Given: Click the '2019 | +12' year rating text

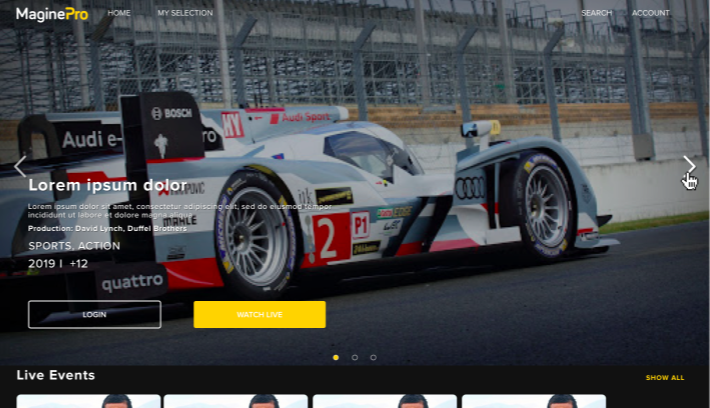Looking at the screenshot, I should [58, 264].
